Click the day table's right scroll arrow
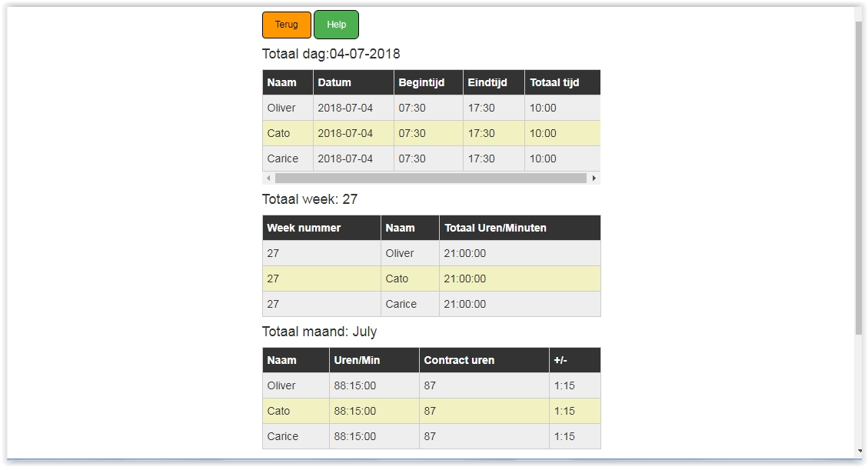This screenshot has width=868, height=467. (594, 178)
